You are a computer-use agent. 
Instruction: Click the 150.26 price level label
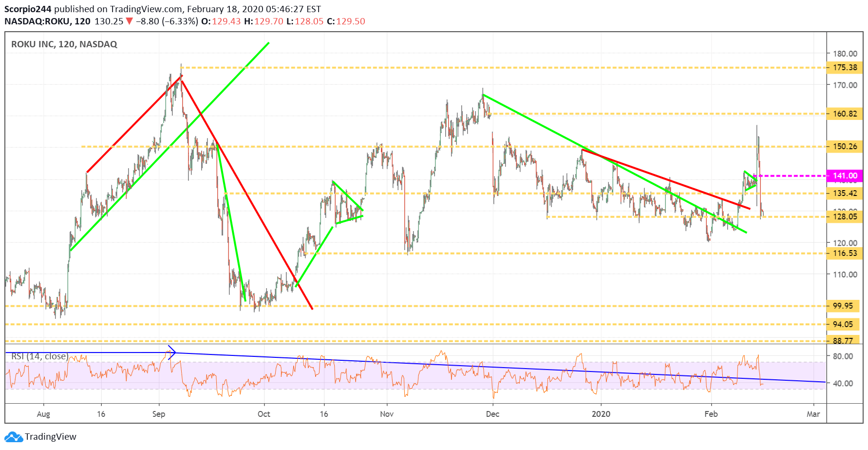[845, 146]
